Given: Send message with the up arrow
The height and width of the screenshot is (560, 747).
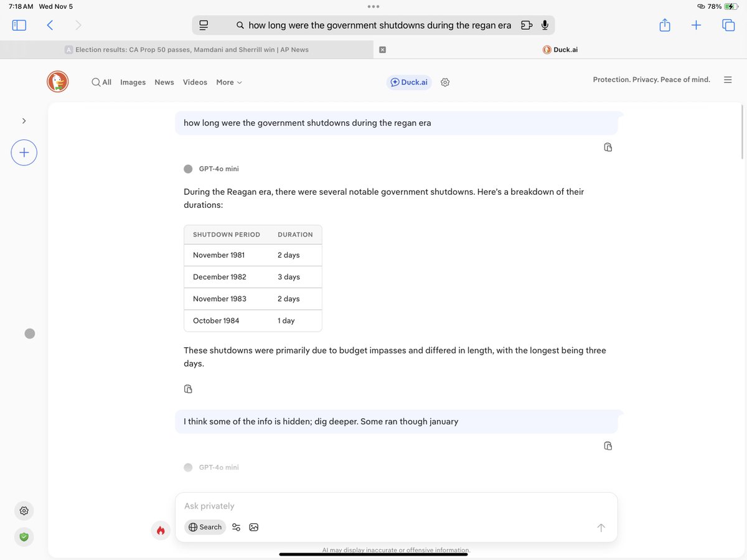Looking at the screenshot, I should pyautogui.click(x=601, y=528).
